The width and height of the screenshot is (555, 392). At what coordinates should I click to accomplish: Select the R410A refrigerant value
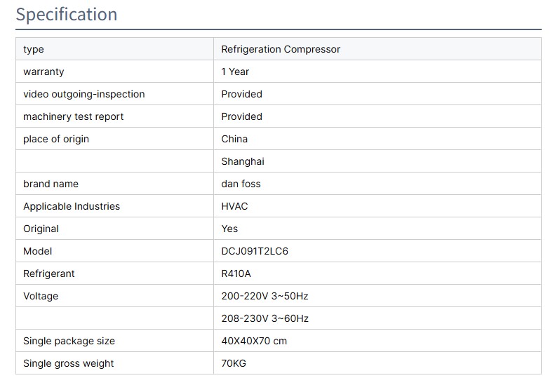236,273
